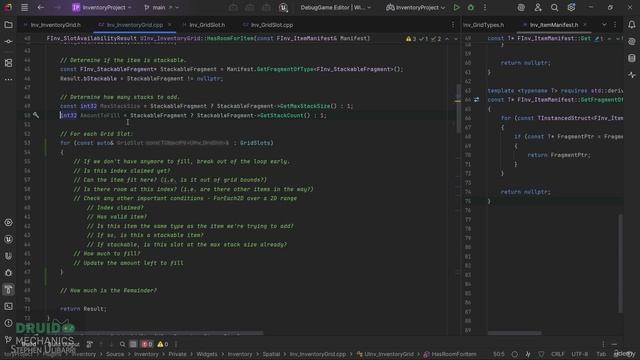Navigate back with the left arrow
This screenshot has height=360, width=640.
click(x=41, y=7)
